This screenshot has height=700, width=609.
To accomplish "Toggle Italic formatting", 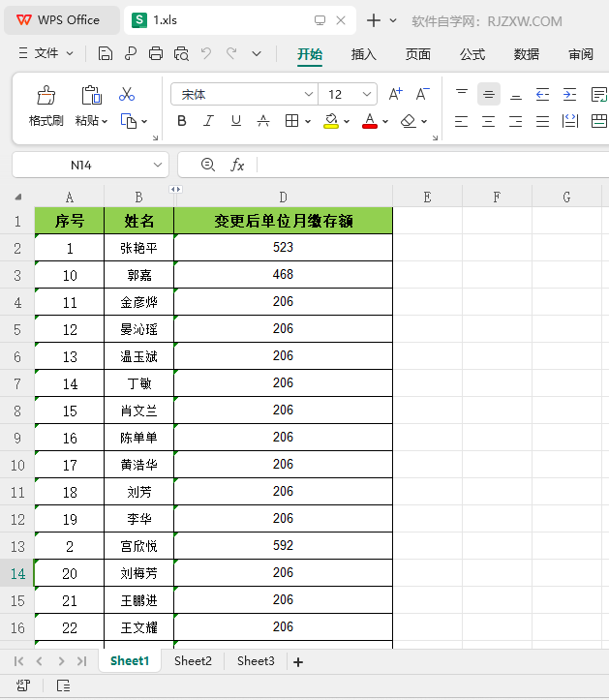I will tap(208, 121).
